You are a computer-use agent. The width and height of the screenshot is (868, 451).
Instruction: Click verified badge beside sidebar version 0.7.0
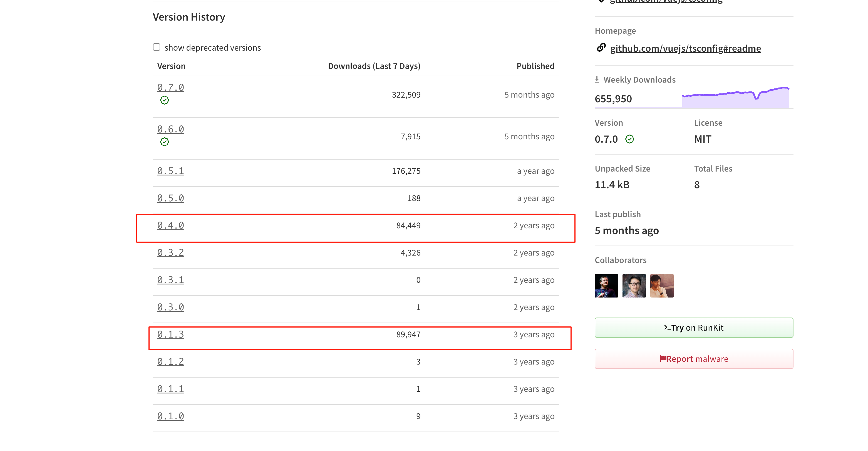(629, 139)
